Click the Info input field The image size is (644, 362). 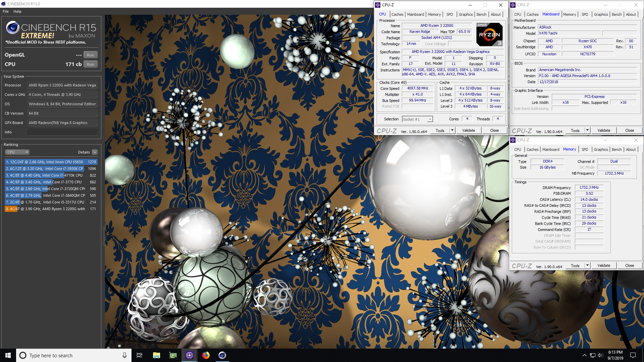(x=62, y=132)
